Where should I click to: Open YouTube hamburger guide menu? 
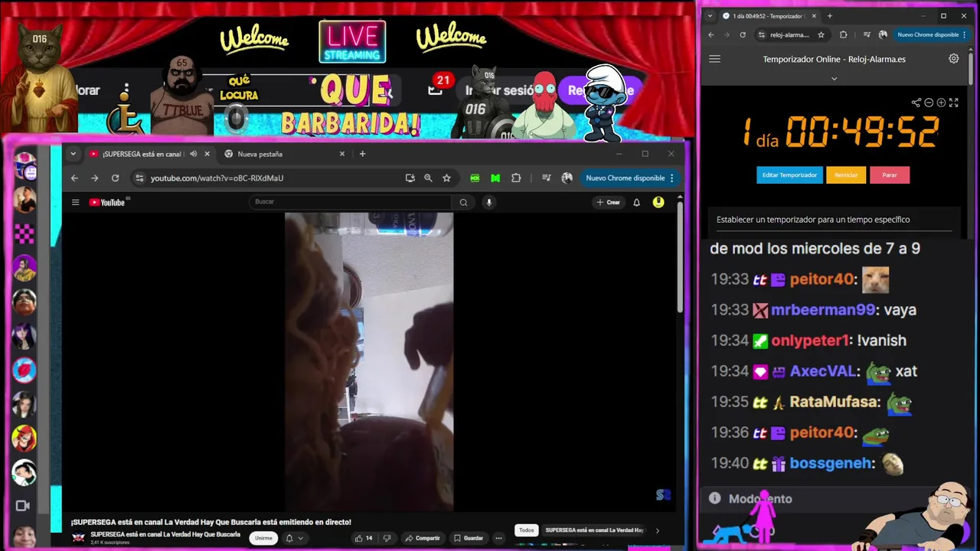(75, 202)
